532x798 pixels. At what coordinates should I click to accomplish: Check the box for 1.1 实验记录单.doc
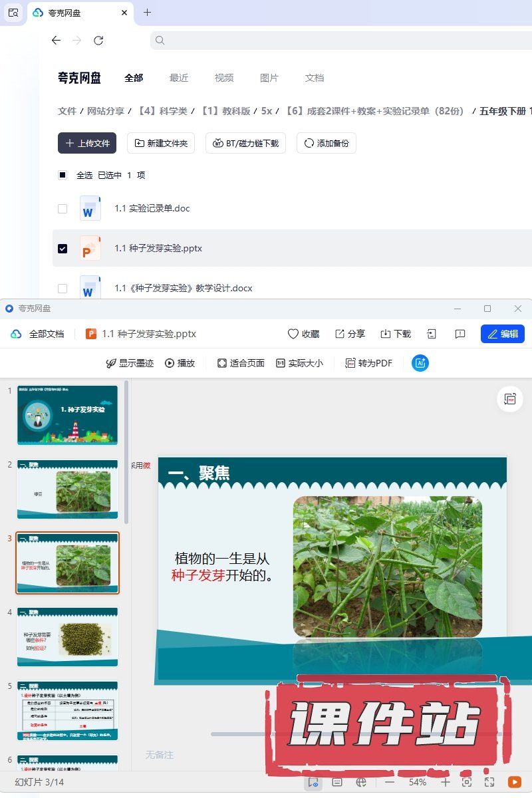pyautogui.click(x=63, y=209)
